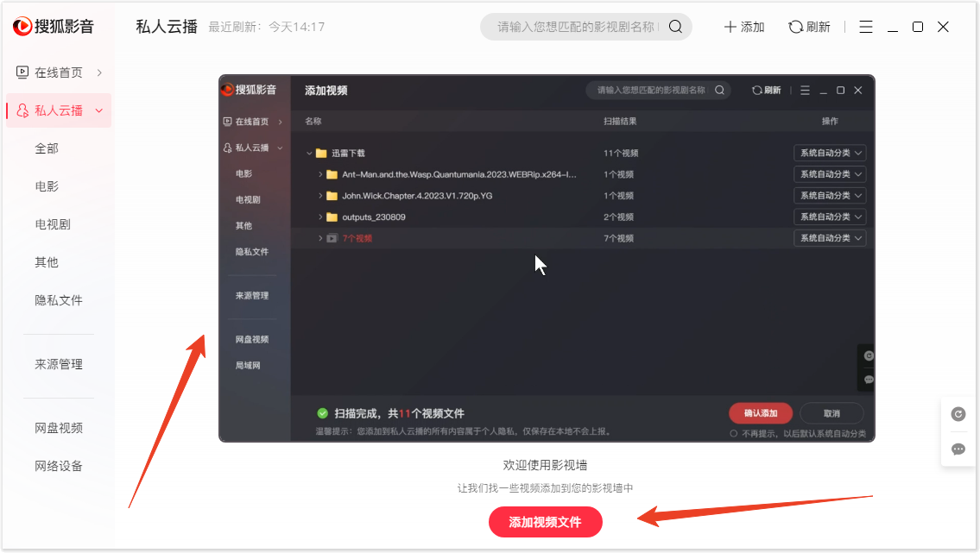This screenshot has height=553, width=980.
Task: Click the circular arrow icon of 刷新
Action: pyautogui.click(x=795, y=27)
